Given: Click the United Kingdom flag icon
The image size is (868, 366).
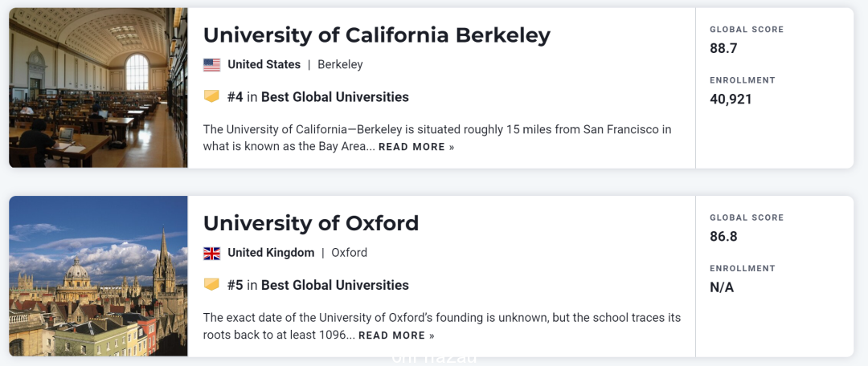Looking at the screenshot, I should point(211,253).
